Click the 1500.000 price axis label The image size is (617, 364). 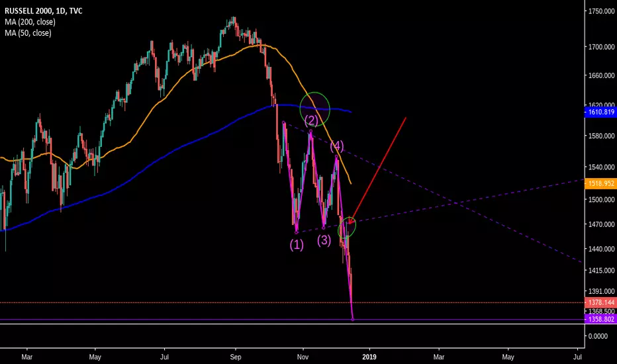tap(601, 199)
